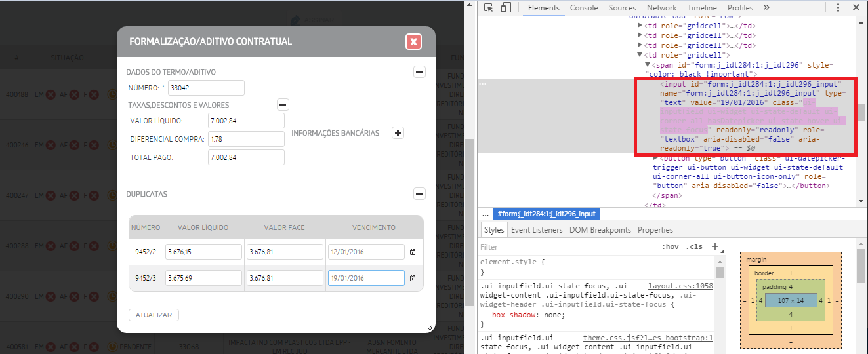
Task: Click the '9452/3' cell in Duplicatas table
Action: click(x=146, y=278)
